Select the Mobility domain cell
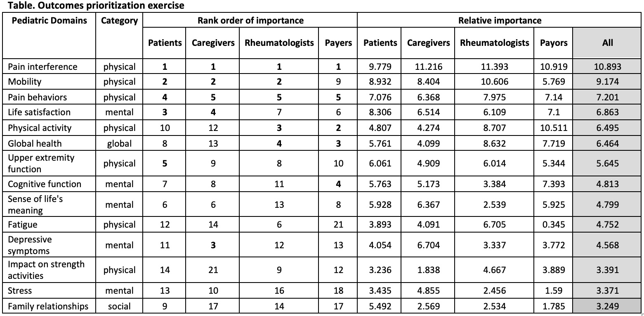This screenshot has width=644, height=316. 25,82
